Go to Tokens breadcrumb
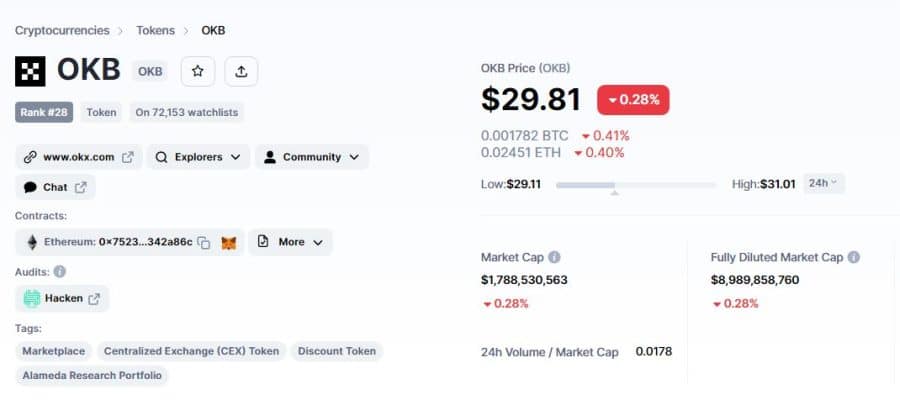Screen dimensions: 900x400 [x=156, y=30]
